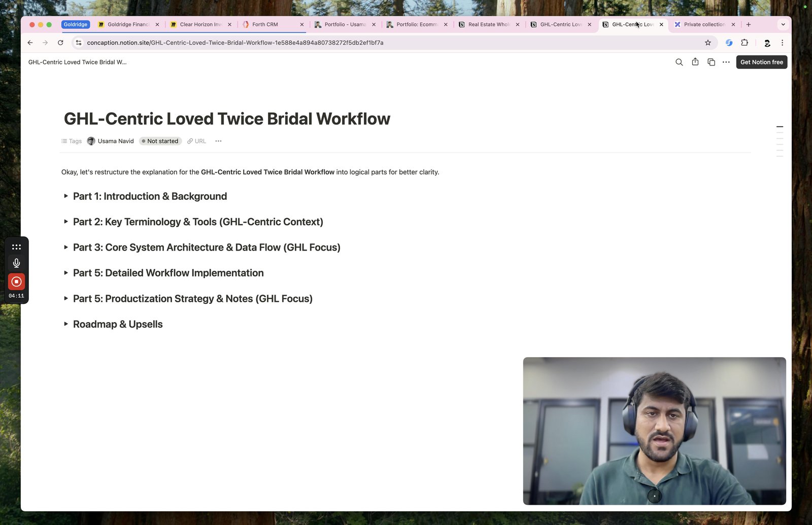Switch to the Forth CRM tab

(x=273, y=24)
